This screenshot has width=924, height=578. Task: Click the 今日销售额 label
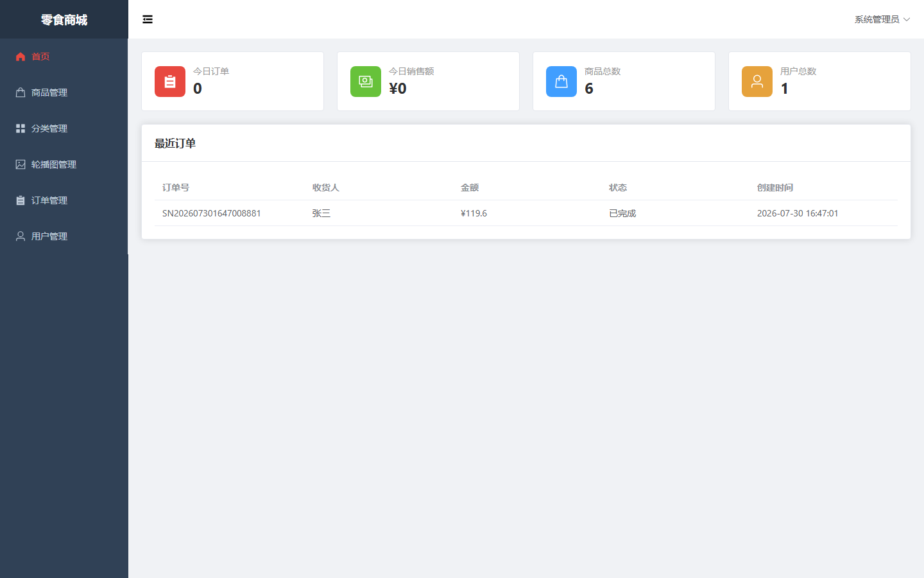411,71
